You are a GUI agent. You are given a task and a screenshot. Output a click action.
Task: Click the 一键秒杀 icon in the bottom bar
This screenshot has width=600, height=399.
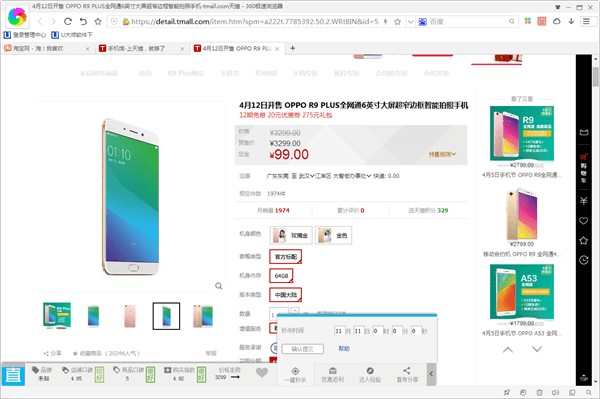295,375
